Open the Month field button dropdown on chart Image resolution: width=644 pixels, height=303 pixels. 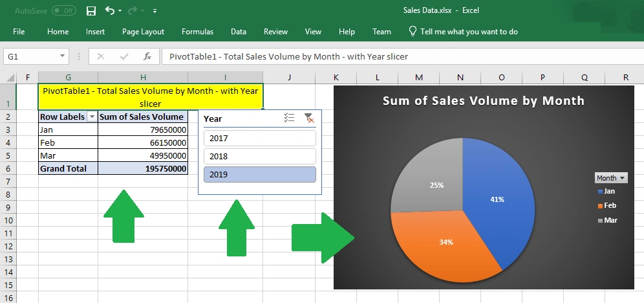pos(611,178)
